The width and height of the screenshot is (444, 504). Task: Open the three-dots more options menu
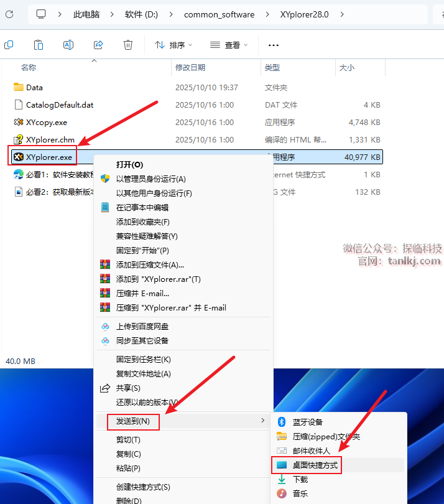(x=274, y=45)
